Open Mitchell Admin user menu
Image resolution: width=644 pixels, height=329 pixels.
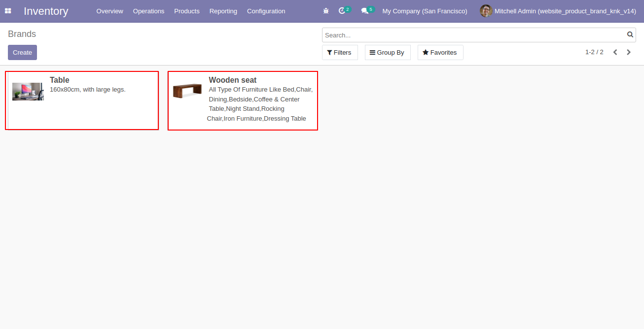(x=558, y=11)
